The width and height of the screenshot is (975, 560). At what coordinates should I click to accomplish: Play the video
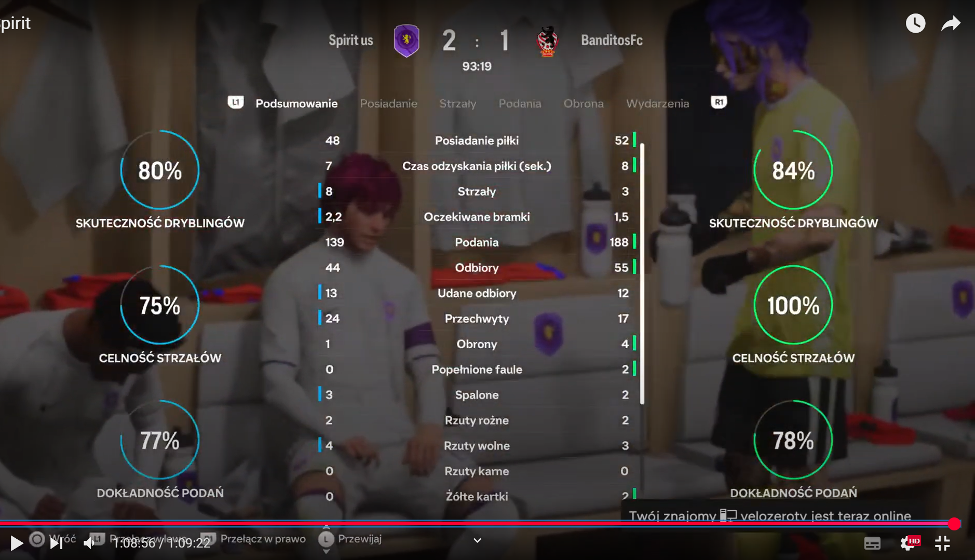click(17, 543)
